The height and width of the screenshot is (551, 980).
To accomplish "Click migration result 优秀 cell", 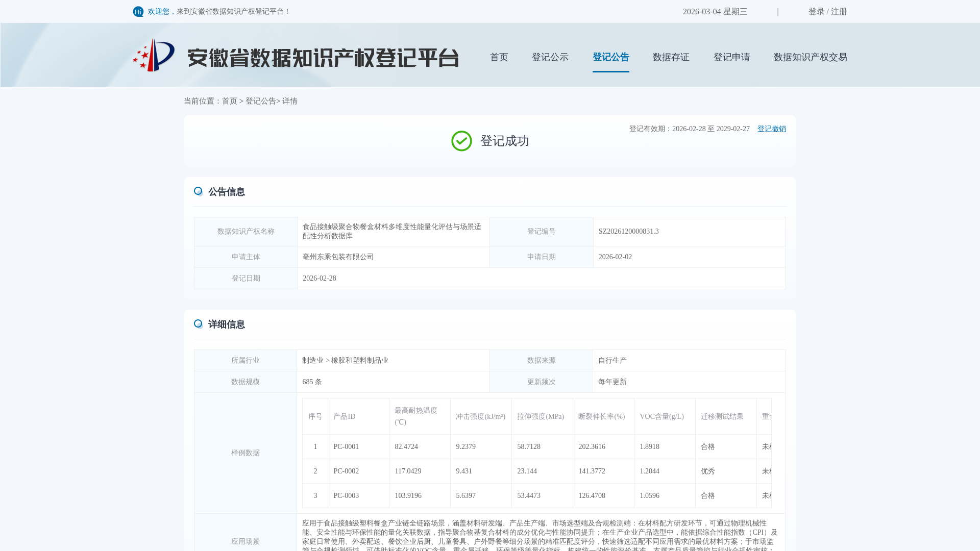I will click(x=726, y=471).
